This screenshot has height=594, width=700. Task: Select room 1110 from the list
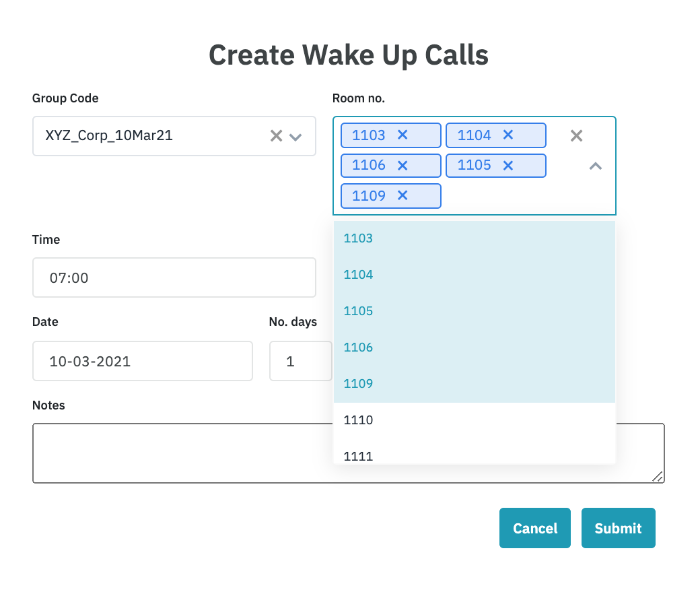pos(474,420)
